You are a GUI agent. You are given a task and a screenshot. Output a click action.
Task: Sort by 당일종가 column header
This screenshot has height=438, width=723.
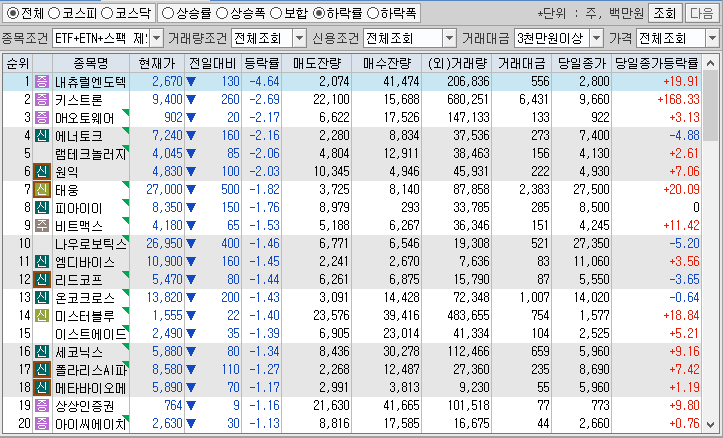[x=582, y=64]
